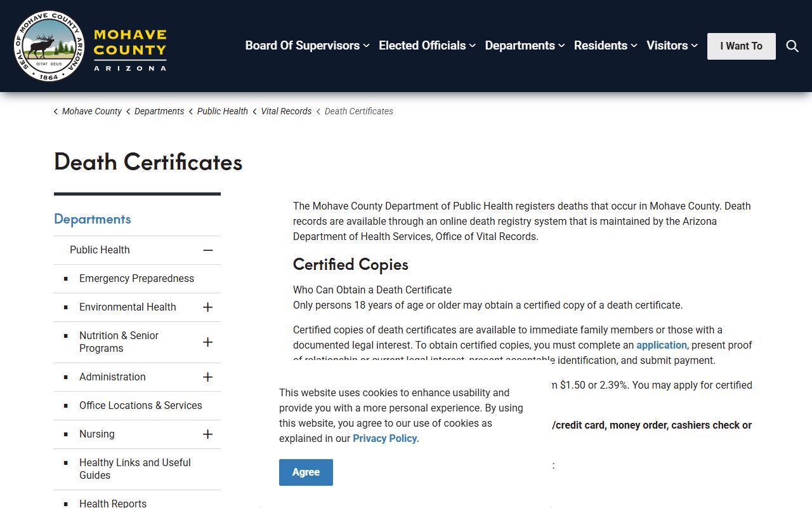812x508 pixels.
Task: Go to Mohave County breadcrumb link
Action: click(91, 111)
